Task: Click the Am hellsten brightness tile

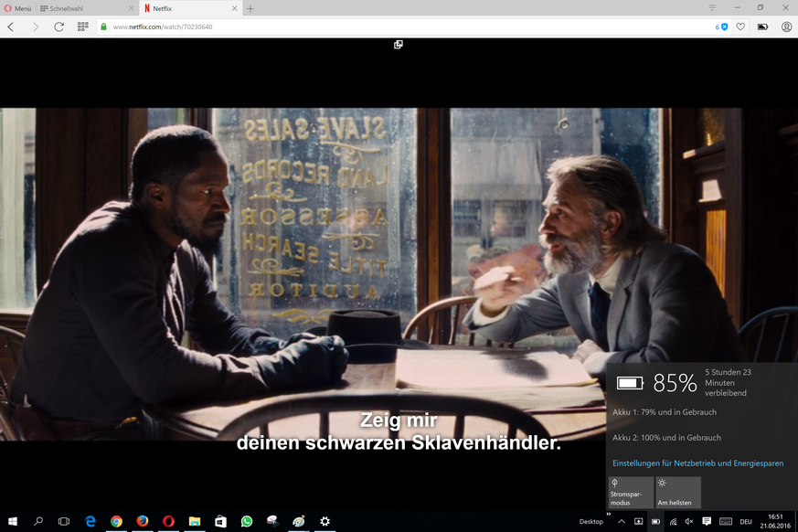Action: pos(678,493)
